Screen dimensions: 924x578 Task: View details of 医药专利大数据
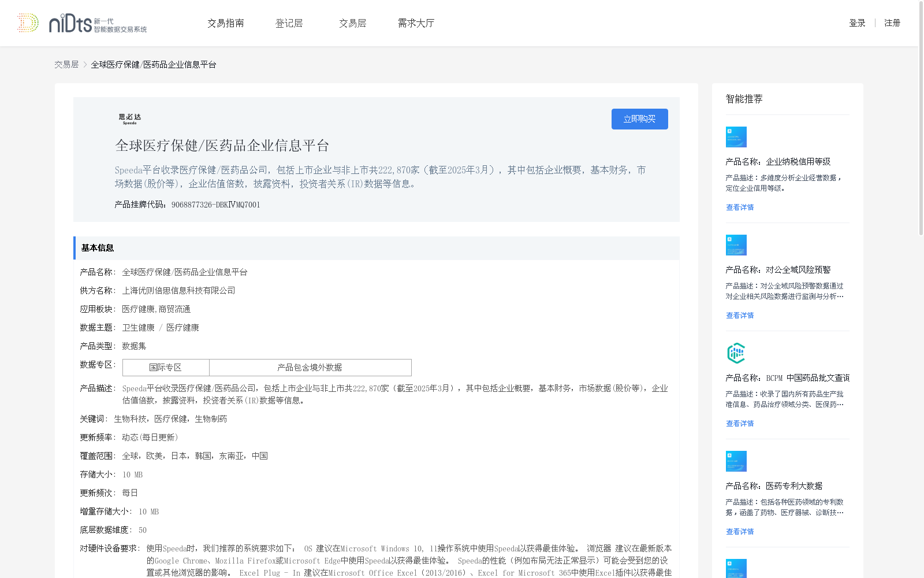(x=740, y=532)
